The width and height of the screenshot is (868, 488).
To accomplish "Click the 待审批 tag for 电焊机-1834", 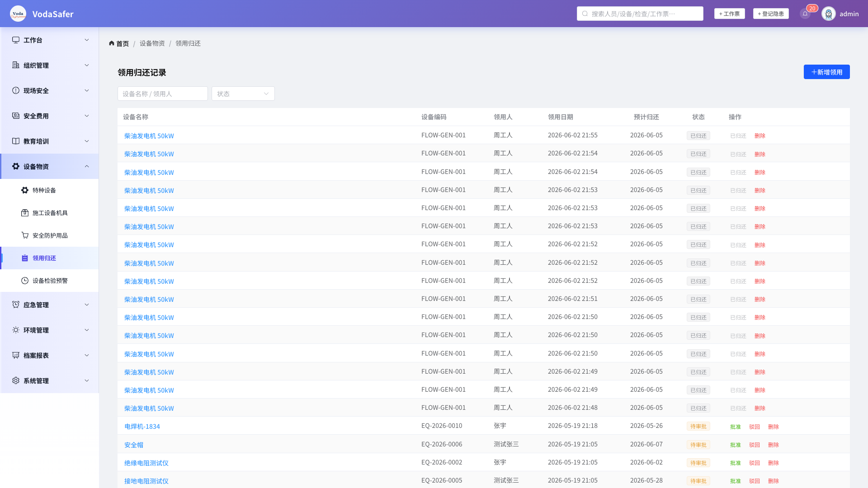I will (x=698, y=426).
